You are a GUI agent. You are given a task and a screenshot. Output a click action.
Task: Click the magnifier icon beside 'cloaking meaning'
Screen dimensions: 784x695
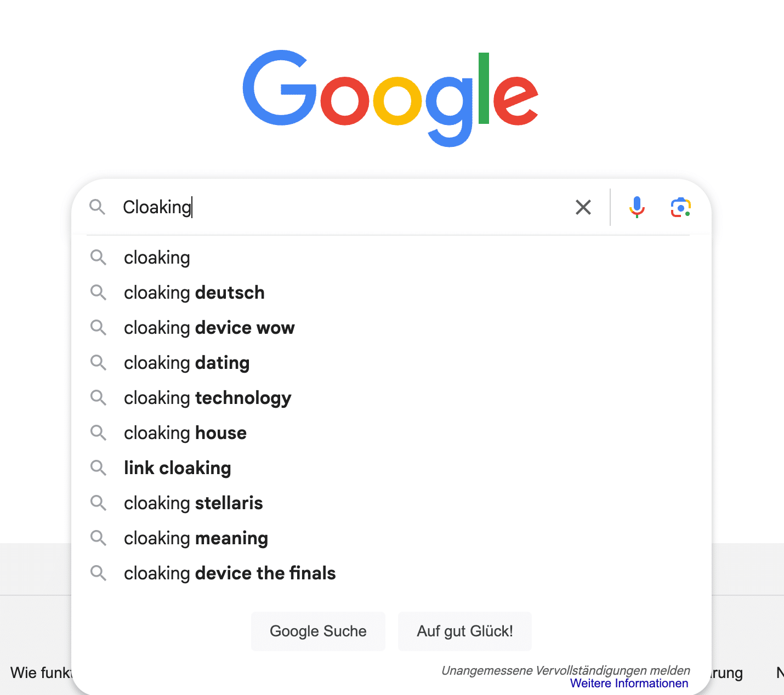pos(98,538)
